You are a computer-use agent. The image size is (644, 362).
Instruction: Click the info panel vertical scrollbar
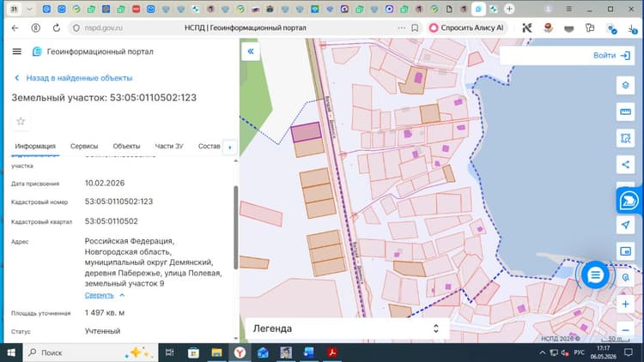tap(236, 227)
